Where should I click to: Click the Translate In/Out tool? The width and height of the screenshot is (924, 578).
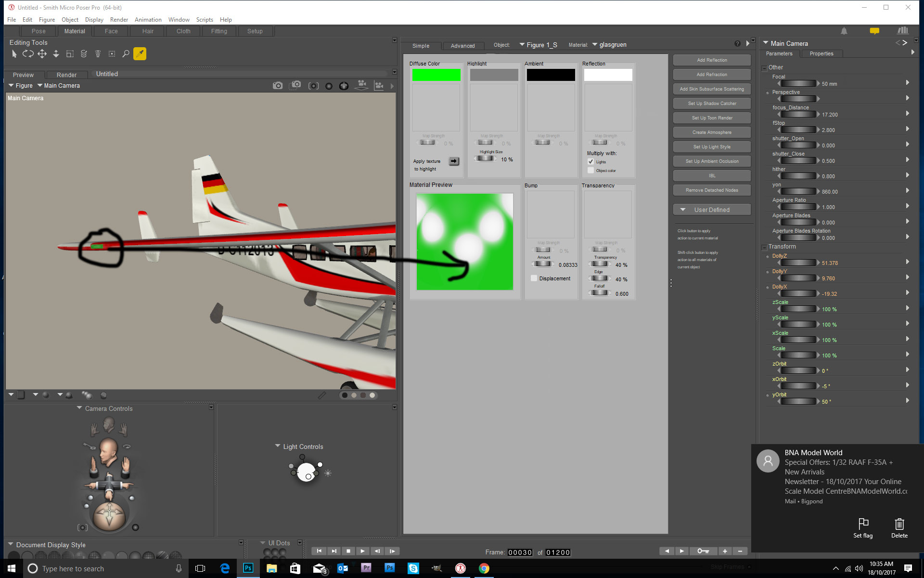tap(56, 54)
